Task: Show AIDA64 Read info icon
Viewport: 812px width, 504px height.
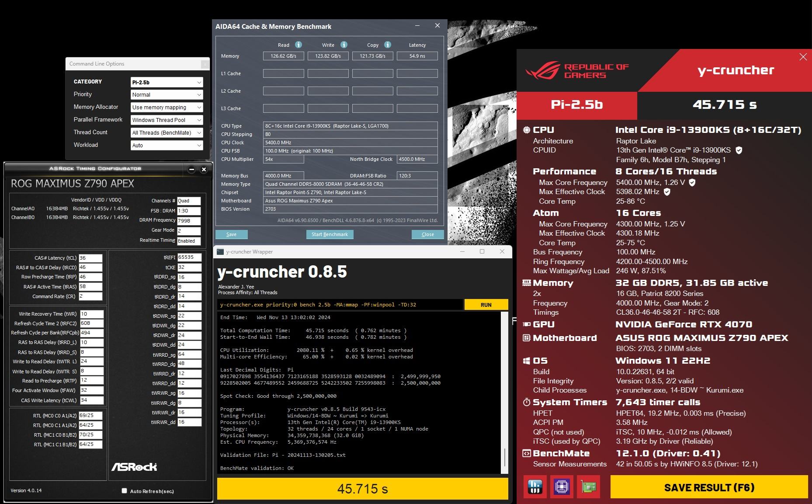Action: coord(298,45)
